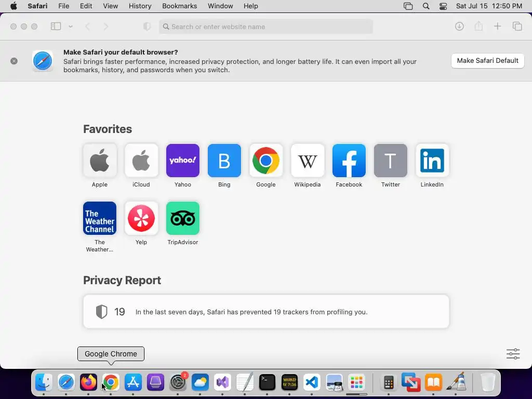Screen dimensions: 532x399
Task: Show the tab overview
Action: pyautogui.click(x=517, y=26)
